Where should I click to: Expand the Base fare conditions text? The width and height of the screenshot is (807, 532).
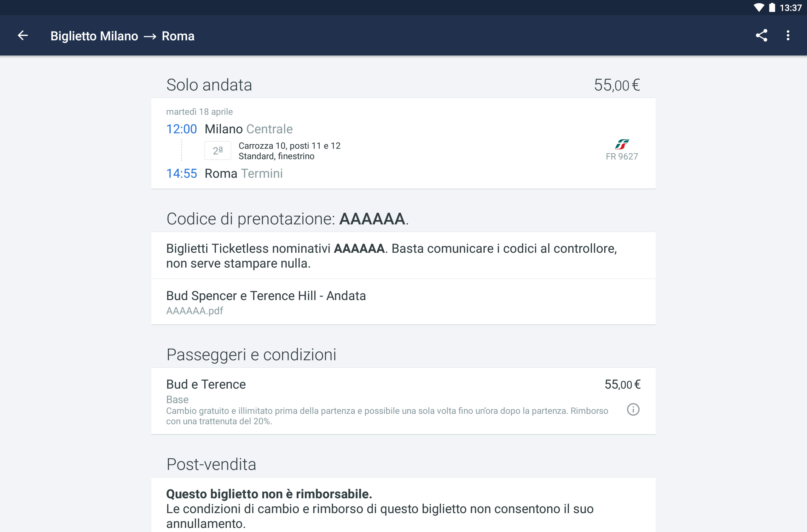(387, 416)
